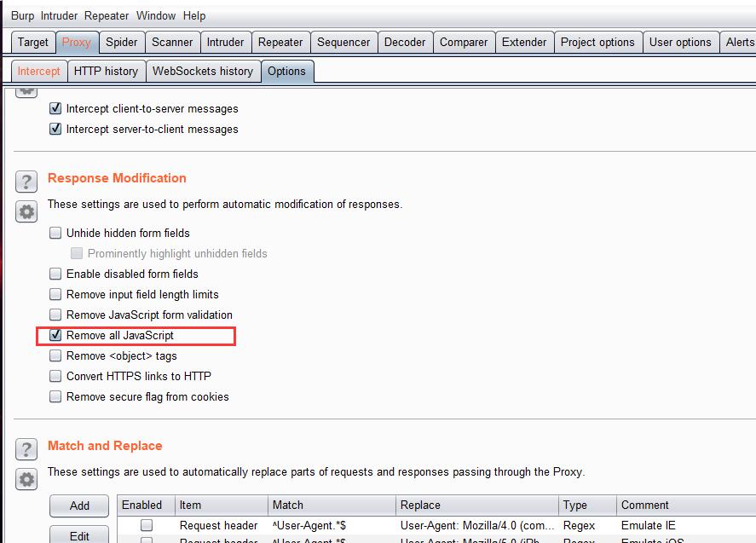Click the Add button for match rules
This screenshot has width=756, height=543.
(x=79, y=505)
